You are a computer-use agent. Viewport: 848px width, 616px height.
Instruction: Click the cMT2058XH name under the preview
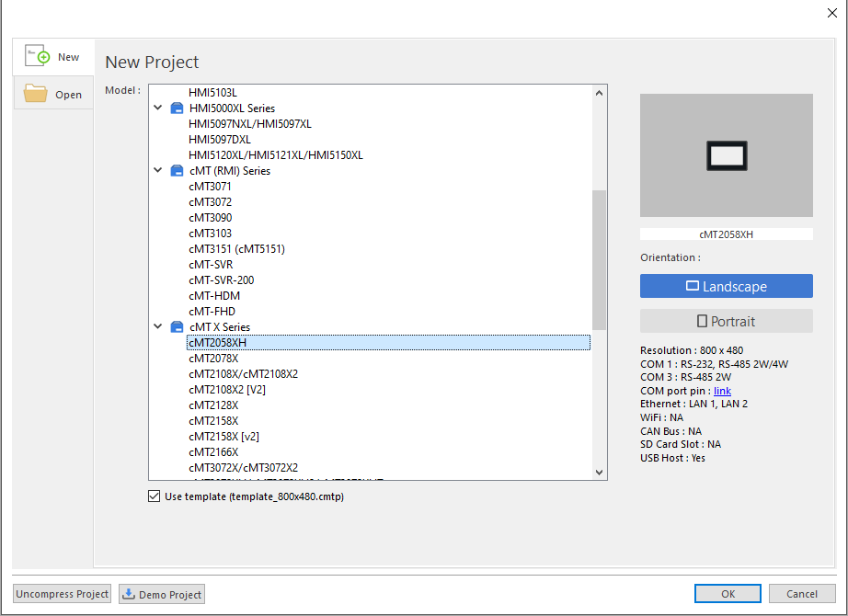[726, 234]
